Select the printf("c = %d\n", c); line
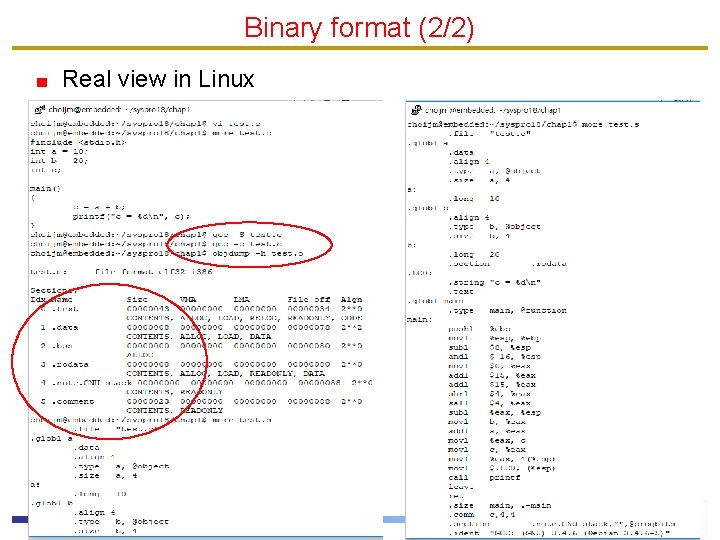The image size is (720, 540). coord(131,216)
